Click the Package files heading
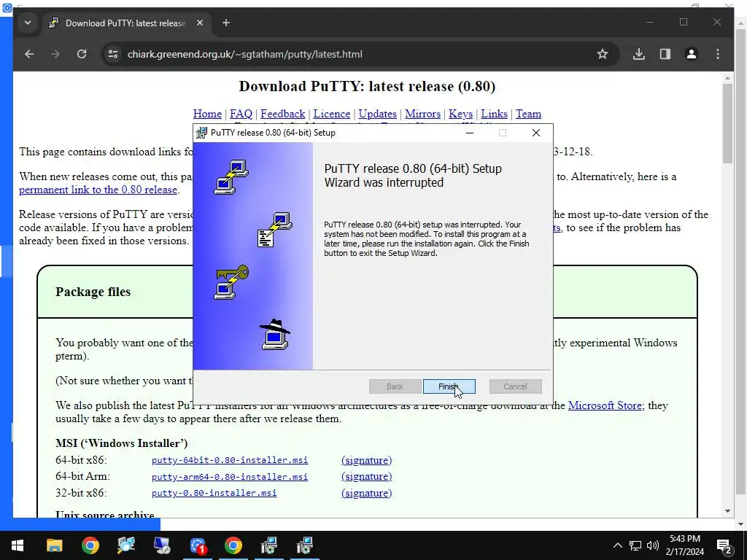This screenshot has height=560, width=747. pos(93,292)
